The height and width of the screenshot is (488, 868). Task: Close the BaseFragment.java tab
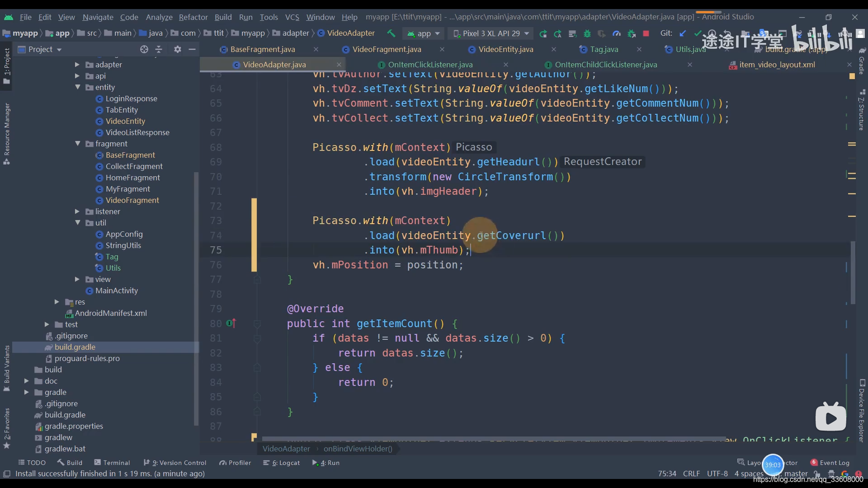pyautogui.click(x=316, y=49)
